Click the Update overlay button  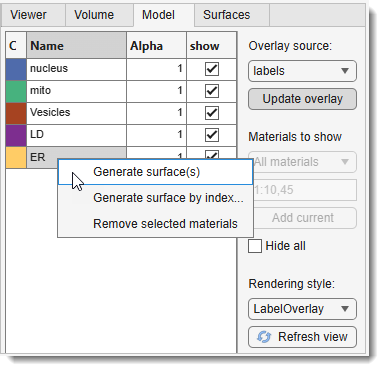pyautogui.click(x=302, y=99)
